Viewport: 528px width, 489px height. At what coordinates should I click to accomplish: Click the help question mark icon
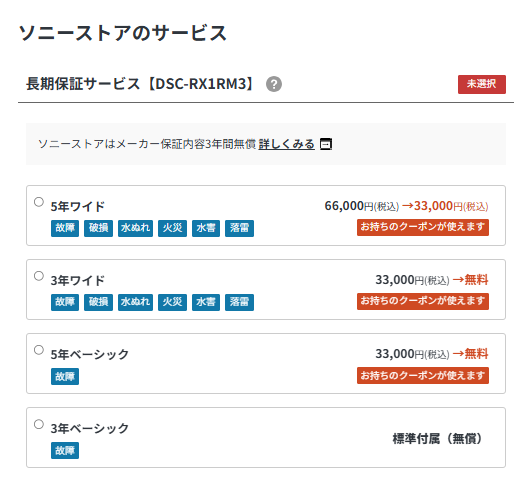click(x=274, y=84)
